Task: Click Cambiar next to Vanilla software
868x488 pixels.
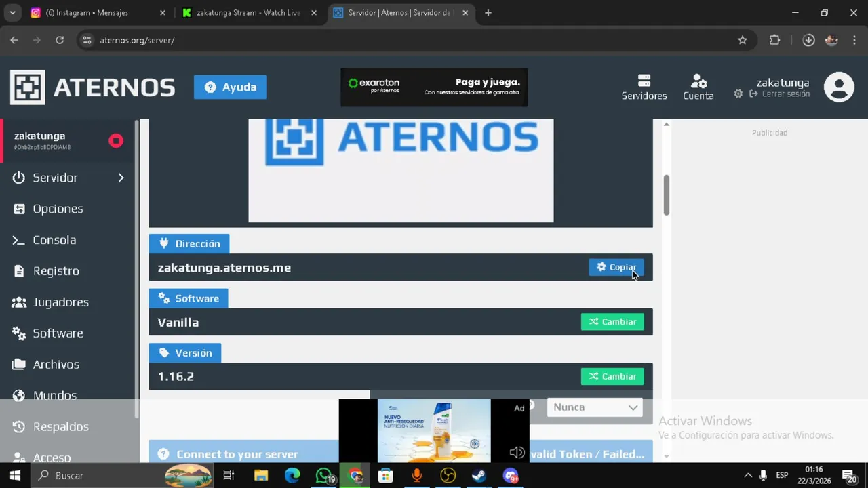Action: (x=612, y=322)
